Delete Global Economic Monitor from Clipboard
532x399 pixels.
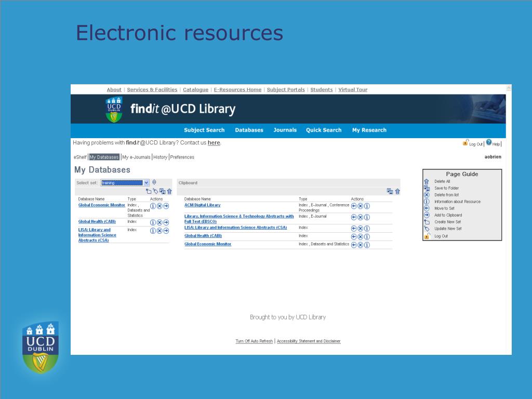click(x=361, y=245)
